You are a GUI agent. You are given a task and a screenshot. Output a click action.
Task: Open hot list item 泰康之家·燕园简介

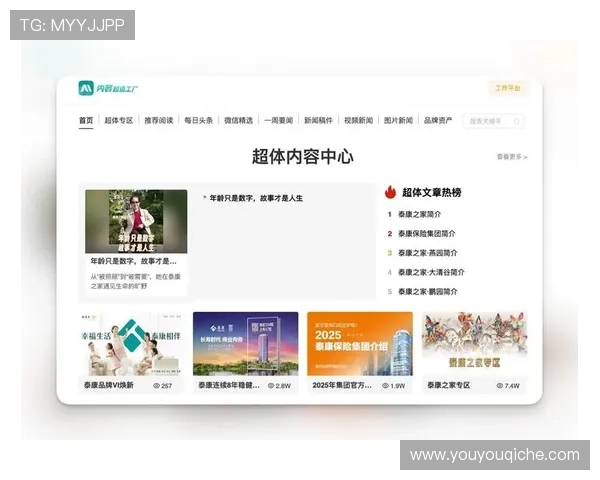(x=428, y=253)
